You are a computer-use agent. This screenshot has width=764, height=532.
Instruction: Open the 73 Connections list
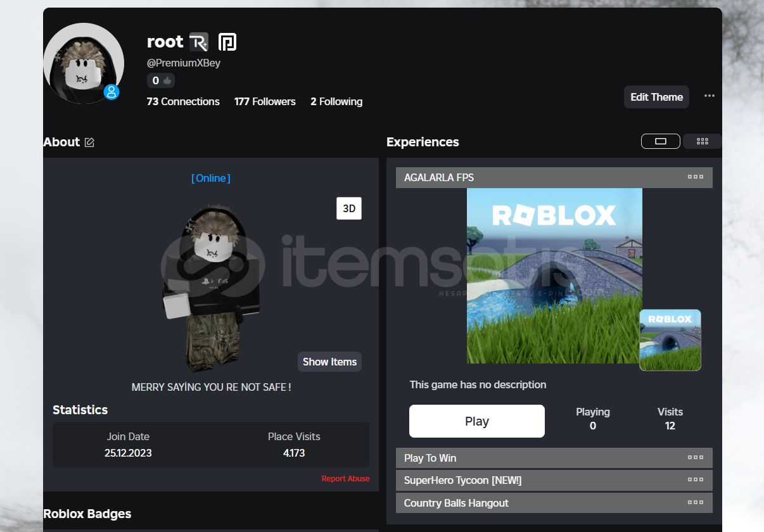tap(183, 101)
